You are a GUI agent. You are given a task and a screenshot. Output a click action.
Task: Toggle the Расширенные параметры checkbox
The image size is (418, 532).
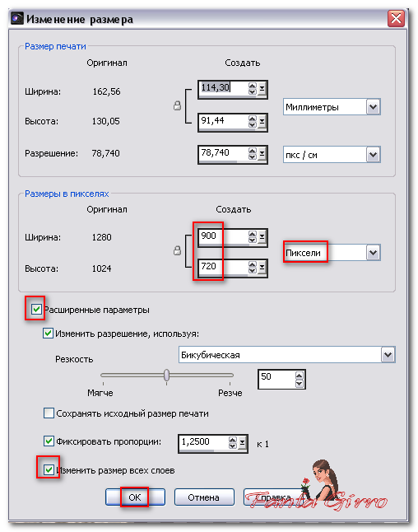[36, 309]
